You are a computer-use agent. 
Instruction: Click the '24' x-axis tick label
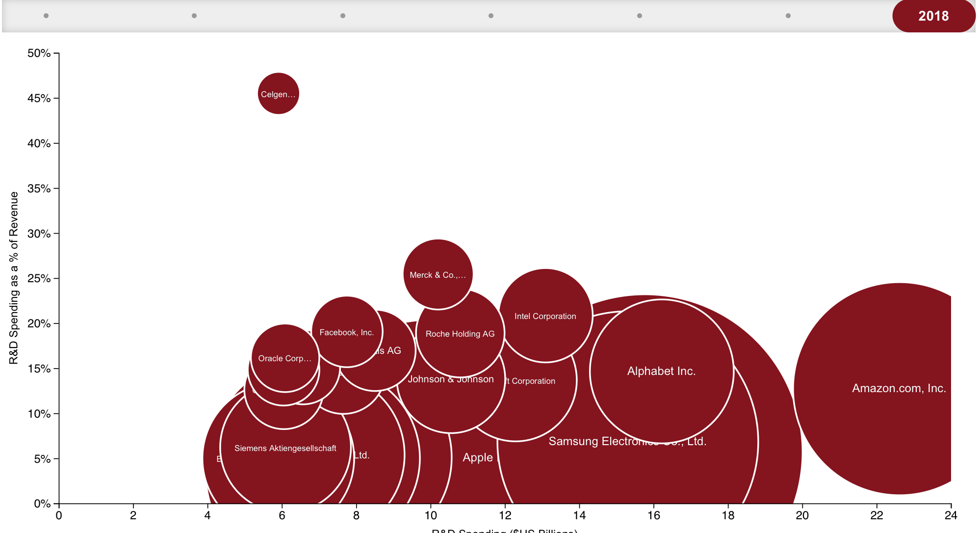pyautogui.click(x=951, y=515)
